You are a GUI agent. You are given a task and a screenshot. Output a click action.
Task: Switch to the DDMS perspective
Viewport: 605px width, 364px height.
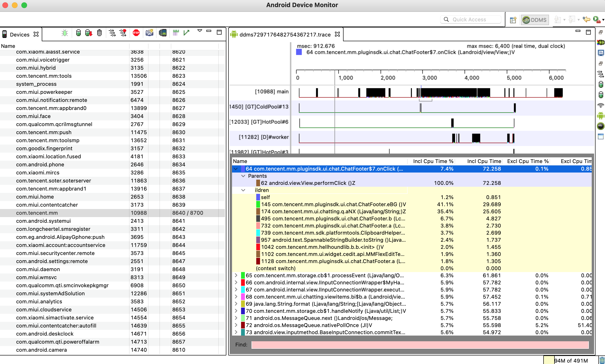(535, 20)
